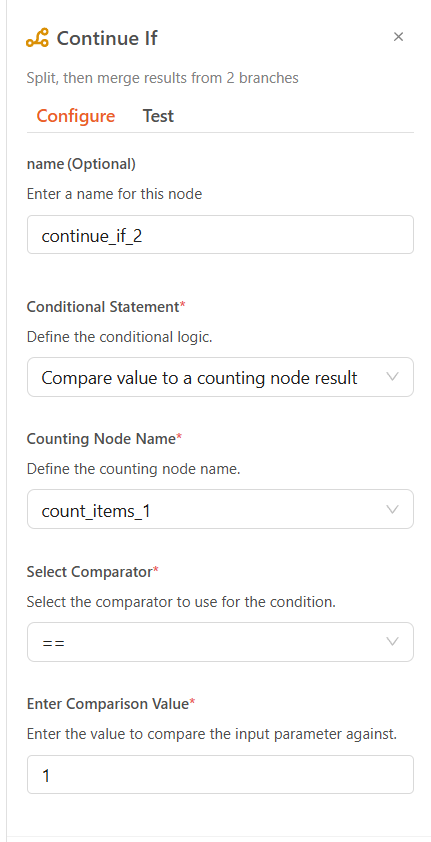The height and width of the screenshot is (842, 431).
Task: Focus the node name field containing continue_if_2
Action: tap(221, 235)
